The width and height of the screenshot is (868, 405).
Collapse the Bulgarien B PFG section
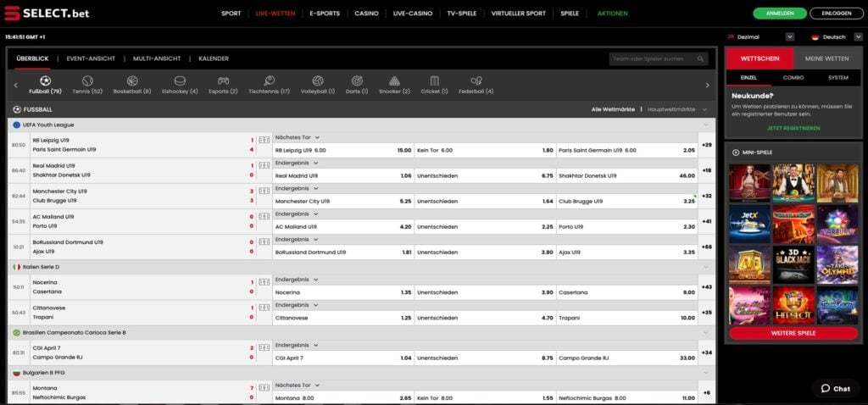tap(706, 373)
